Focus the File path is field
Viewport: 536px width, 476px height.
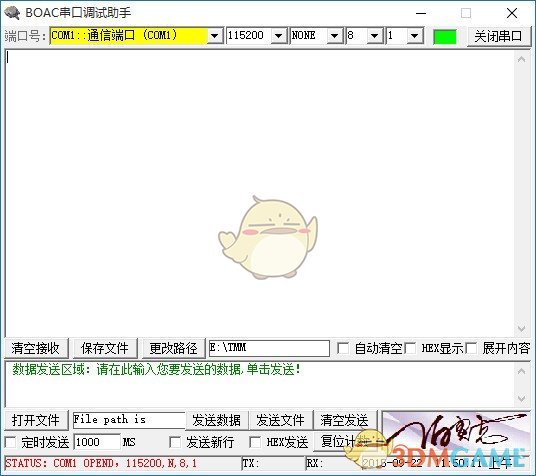(x=129, y=420)
